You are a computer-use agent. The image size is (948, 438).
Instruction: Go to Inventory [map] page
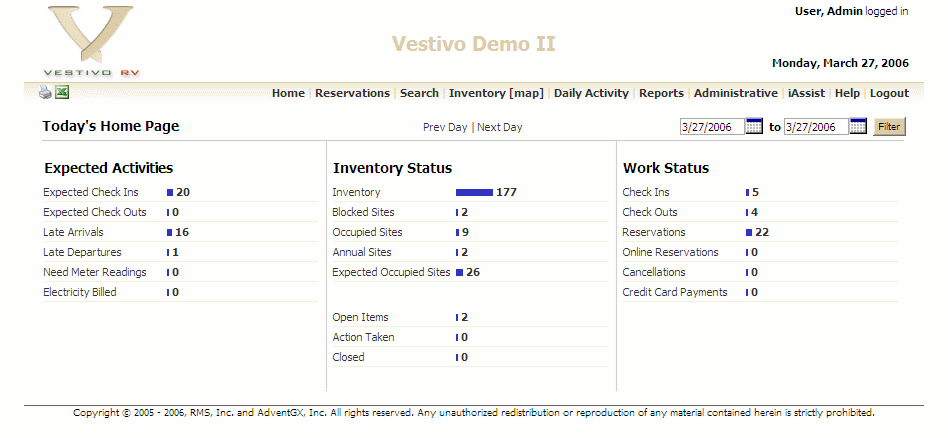click(x=496, y=93)
